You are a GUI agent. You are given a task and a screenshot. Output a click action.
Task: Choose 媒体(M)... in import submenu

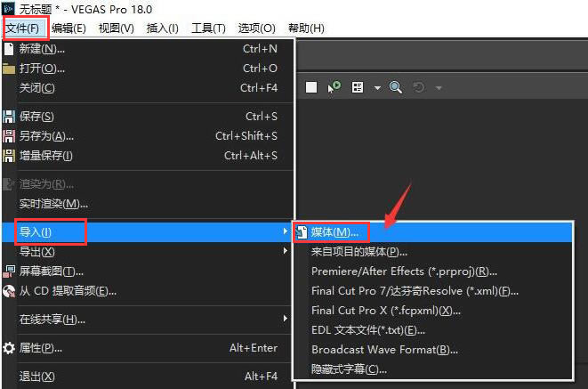[x=432, y=232]
